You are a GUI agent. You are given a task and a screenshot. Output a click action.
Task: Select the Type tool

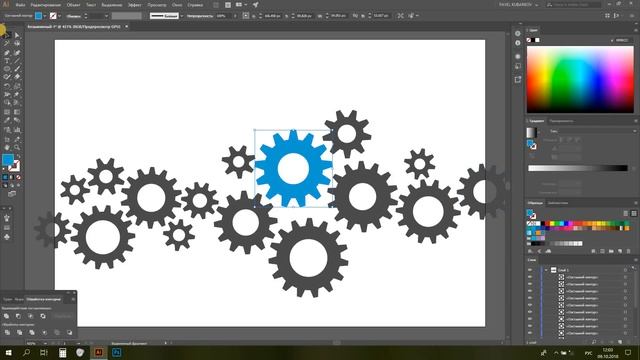coord(7,61)
